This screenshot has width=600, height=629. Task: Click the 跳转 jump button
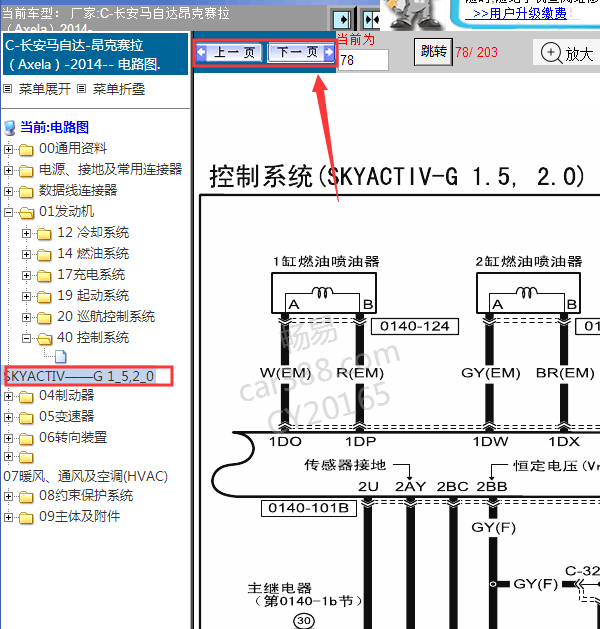pos(433,52)
